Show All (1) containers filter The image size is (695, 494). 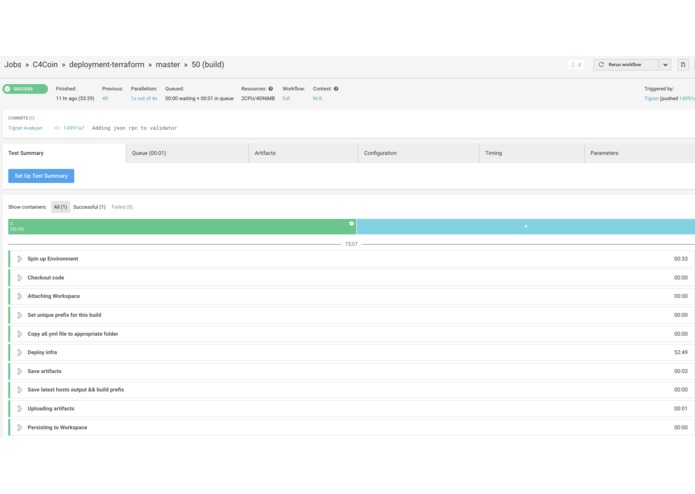pyautogui.click(x=60, y=207)
